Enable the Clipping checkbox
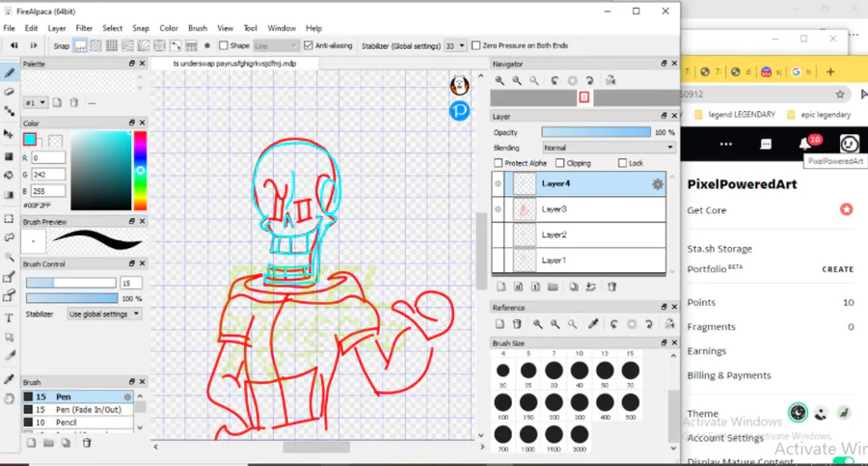Viewport: 868px width, 466px height. pyautogui.click(x=560, y=163)
